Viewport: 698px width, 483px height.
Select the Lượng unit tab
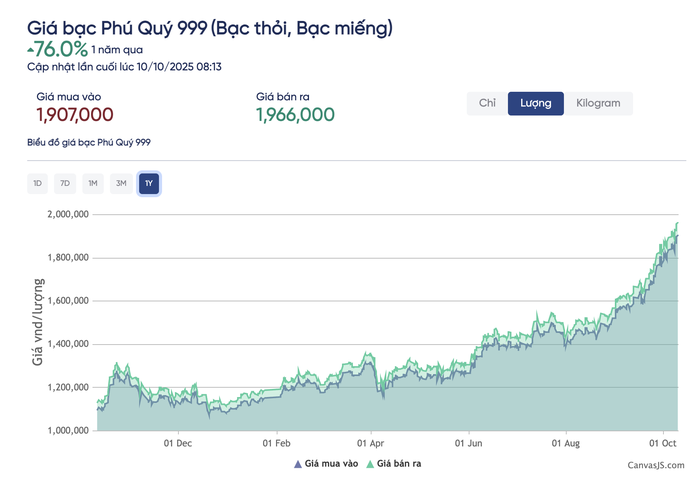pyautogui.click(x=536, y=103)
